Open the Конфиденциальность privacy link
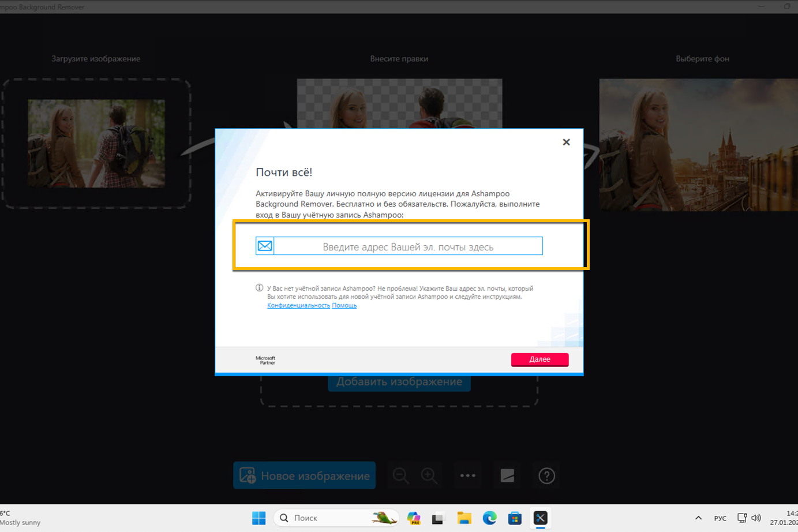Image resolution: width=798 pixels, height=532 pixels. (298, 305)
